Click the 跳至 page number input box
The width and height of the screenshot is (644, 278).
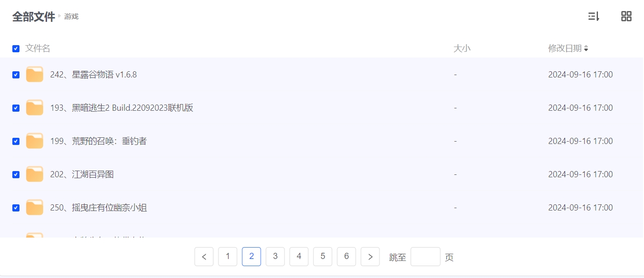(x=426, y=257)
